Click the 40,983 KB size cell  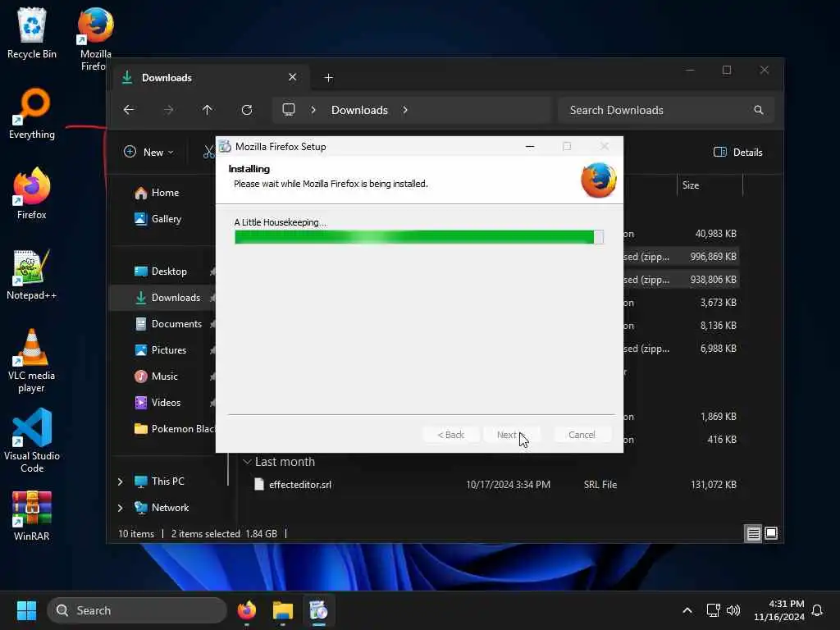pyautogui.click(x=715, y=234)
